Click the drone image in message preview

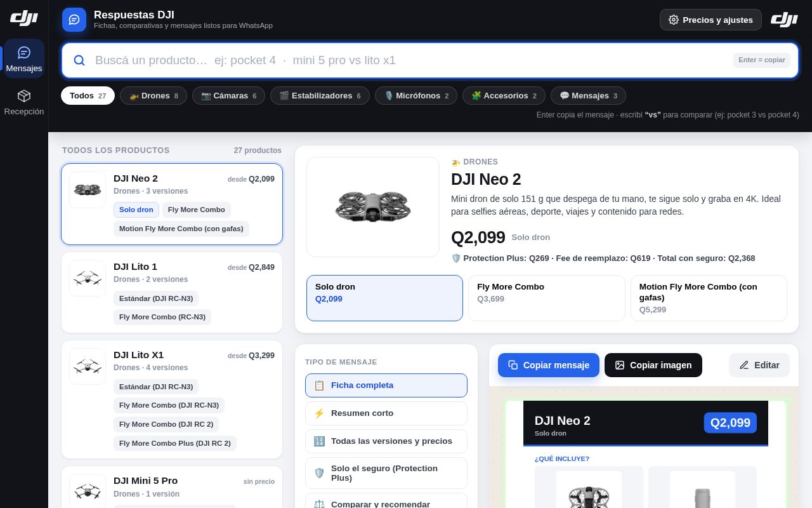pos(589,490)
